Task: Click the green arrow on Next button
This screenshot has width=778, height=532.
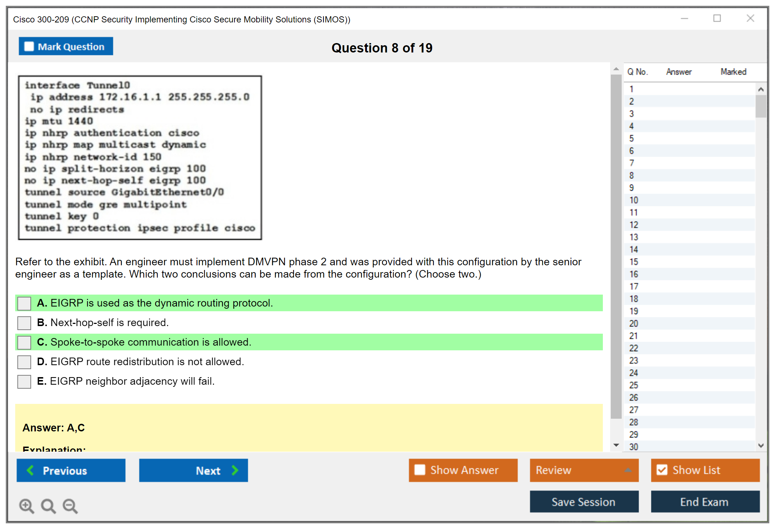Action: (235, 470)
